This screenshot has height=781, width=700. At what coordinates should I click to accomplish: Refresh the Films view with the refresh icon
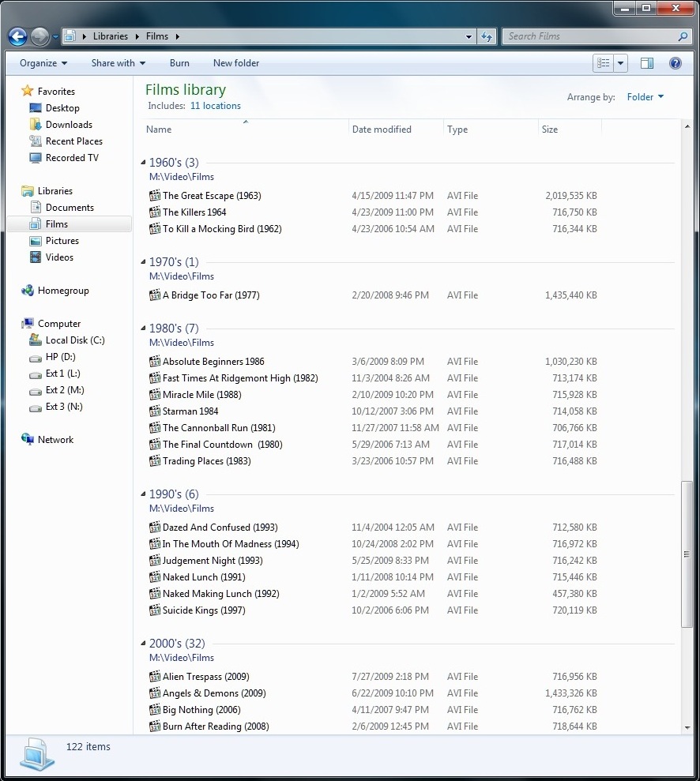[487, 36]
